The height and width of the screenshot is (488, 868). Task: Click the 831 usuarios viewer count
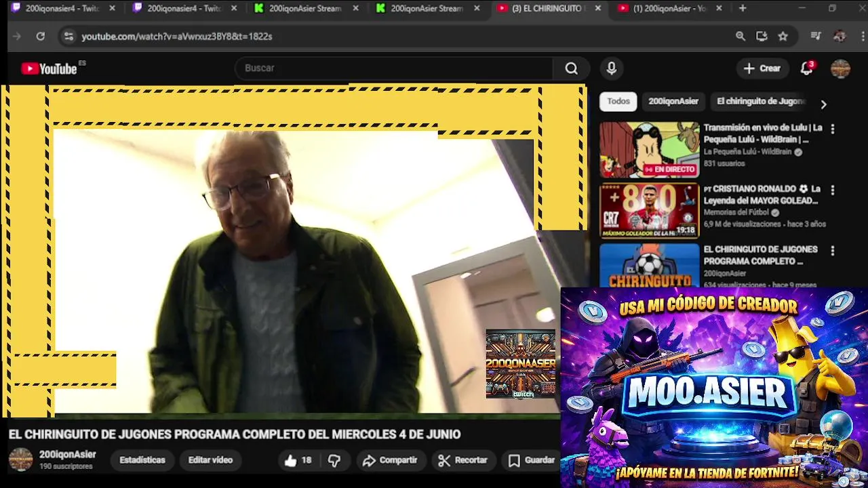[x=724, y=164]
